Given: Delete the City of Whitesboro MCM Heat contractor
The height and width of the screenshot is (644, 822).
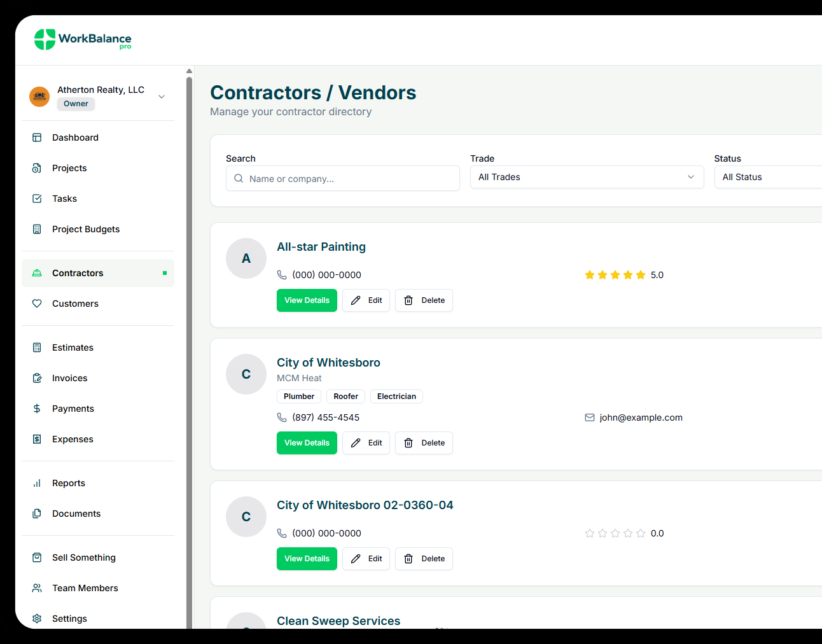Looking at the screenshot, I should click(424, 443).
